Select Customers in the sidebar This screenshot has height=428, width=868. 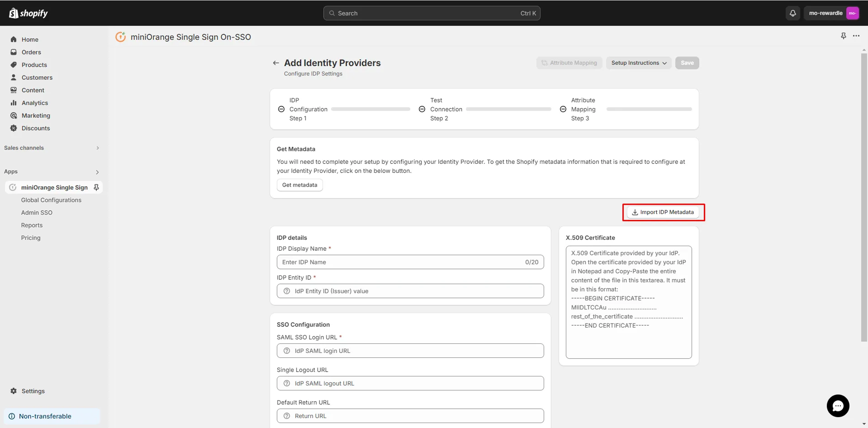click(37, 77)
